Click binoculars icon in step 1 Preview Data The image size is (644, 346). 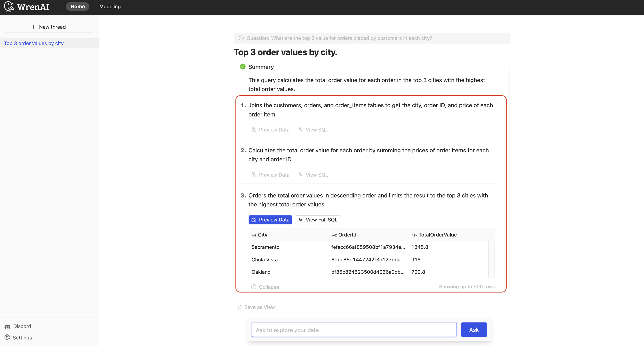(x=254, y=130)
